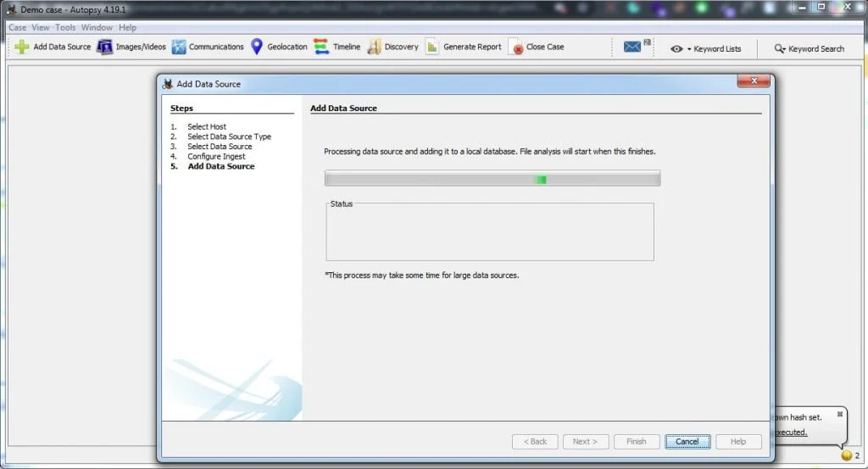Click the 'Select Host' step text

click(x=207, y=127)
